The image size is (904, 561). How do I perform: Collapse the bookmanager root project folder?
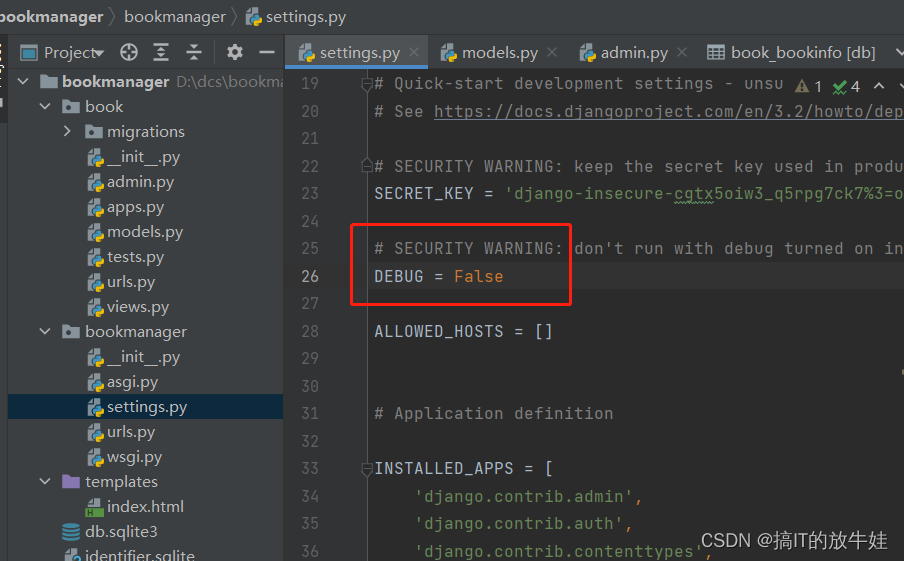coord(24,81)
